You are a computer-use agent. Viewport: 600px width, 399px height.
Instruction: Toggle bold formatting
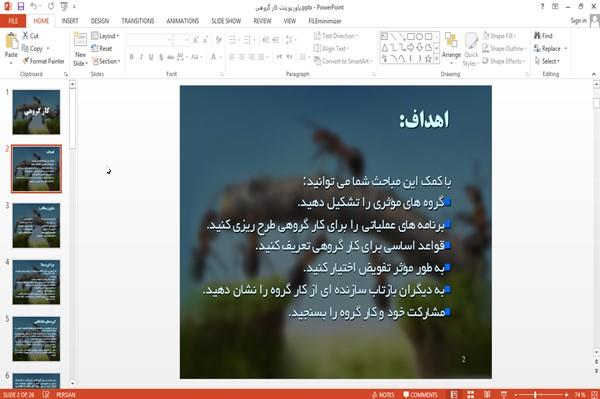coord(131,57)
